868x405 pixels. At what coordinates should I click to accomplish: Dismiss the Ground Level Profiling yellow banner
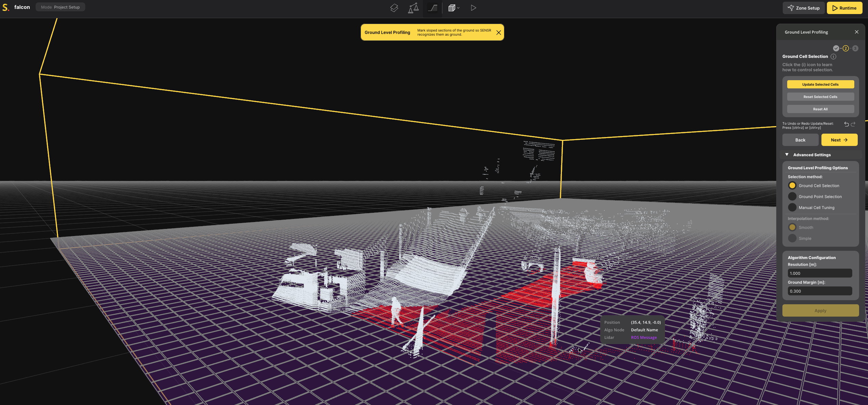coord(499,33)
